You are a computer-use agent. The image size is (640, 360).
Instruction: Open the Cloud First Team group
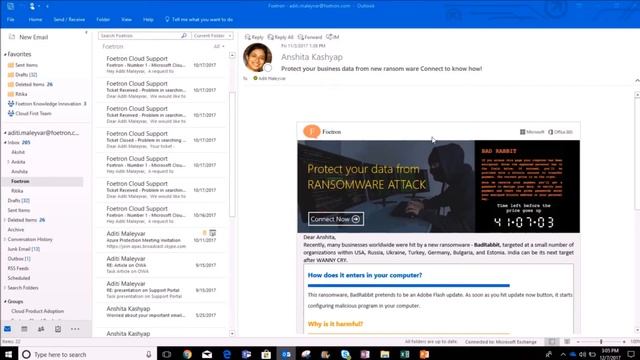29,113
